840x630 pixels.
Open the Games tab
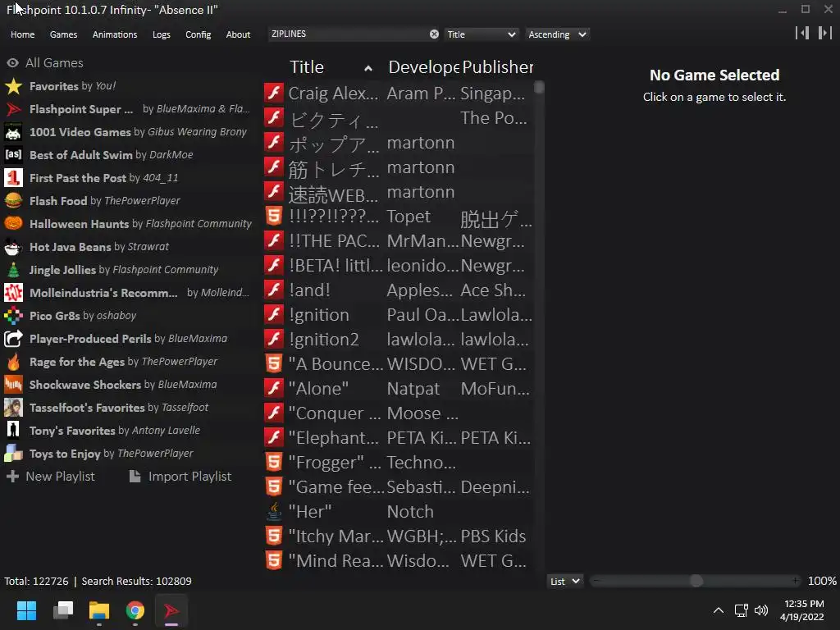click(63, 34)
